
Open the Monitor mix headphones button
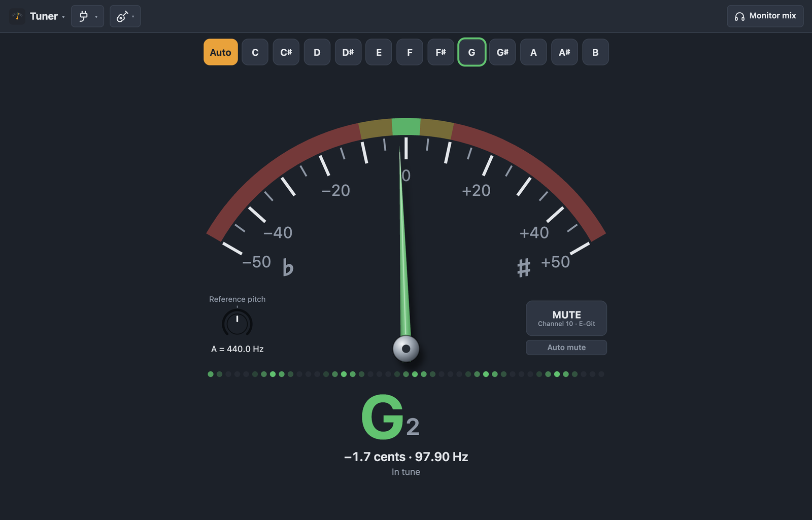point(765,16)
